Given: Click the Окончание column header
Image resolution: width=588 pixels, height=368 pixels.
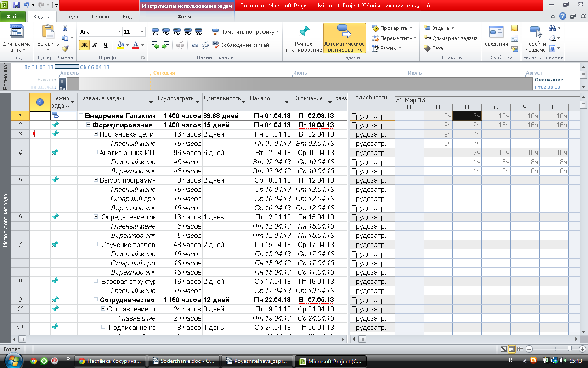Looking at the screenshot, I should (313, 102).
